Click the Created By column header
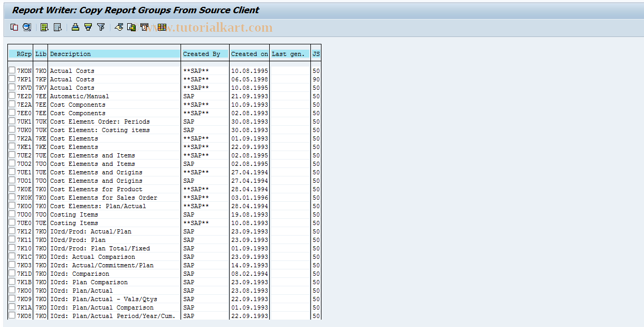 pos(205,53)
